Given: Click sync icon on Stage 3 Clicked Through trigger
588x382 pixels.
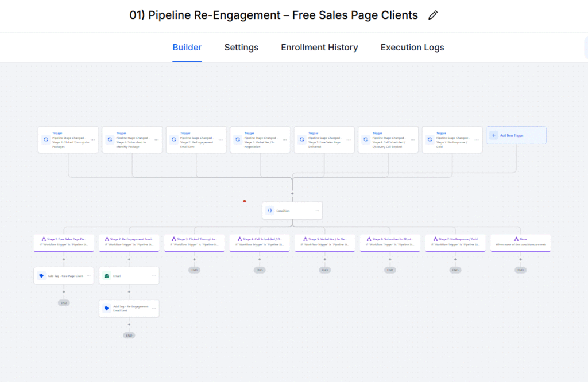Looking at the screenshot, I should 45,139.
